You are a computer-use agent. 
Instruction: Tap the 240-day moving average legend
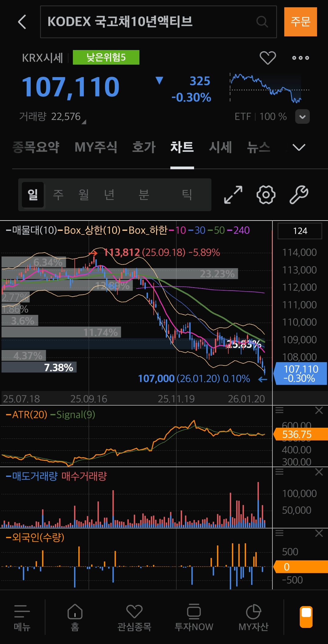(x=238, y=230)
